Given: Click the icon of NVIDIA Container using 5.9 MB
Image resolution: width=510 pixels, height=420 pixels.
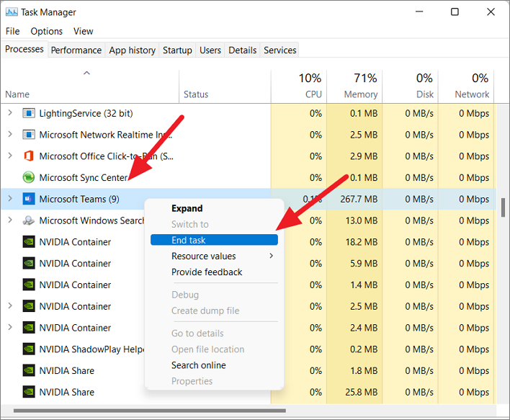Looking at the screenshot, I should point(29,264).
